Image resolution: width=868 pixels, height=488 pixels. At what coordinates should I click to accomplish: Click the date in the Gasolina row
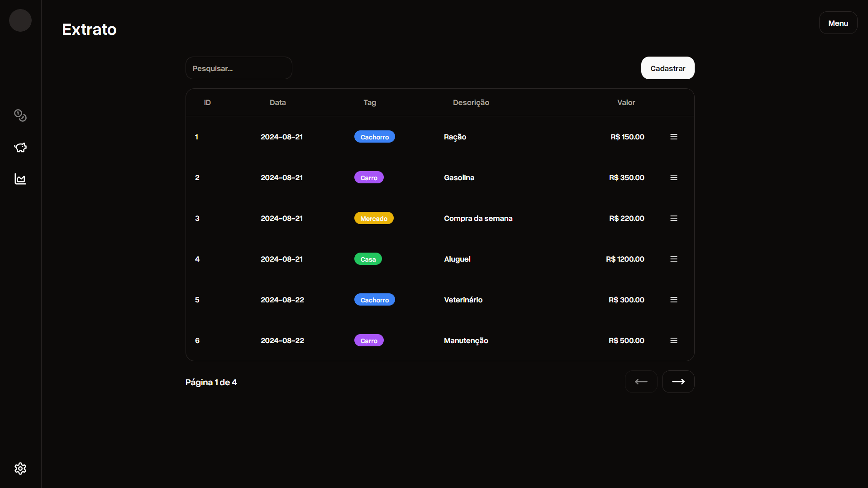click(281, 177)
